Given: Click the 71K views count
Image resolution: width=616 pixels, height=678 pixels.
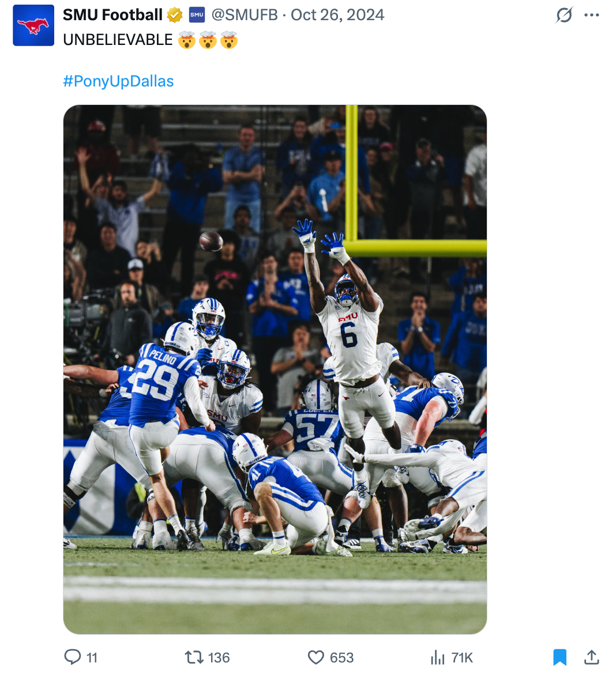Looking at the screenshot, I should pos(462,658).
